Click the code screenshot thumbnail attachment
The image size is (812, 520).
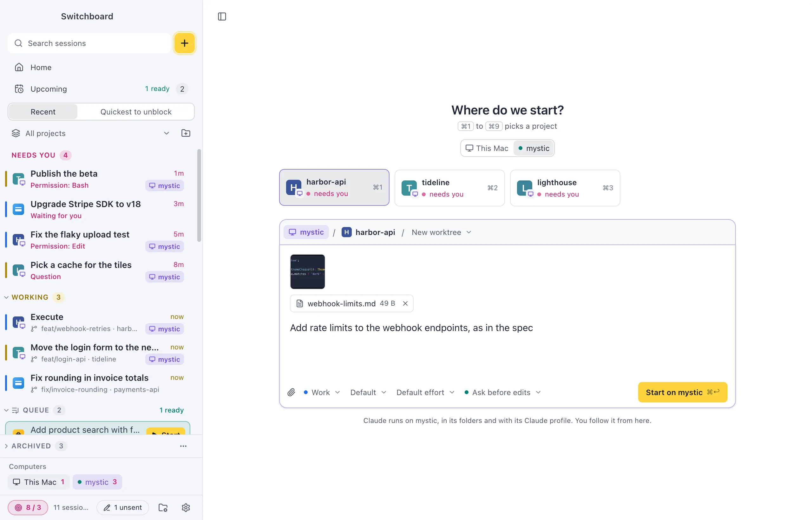tap(307, 271)
